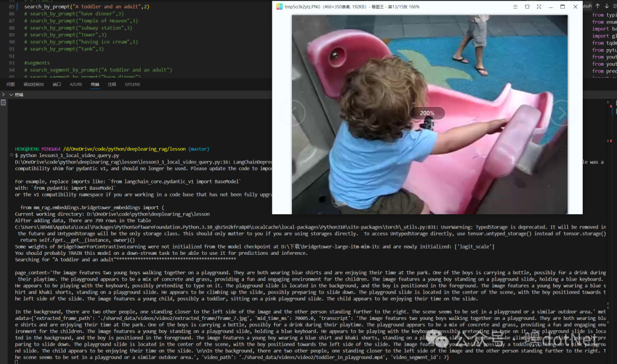Image resolution: width=617 pixels, height=364 pixels.
Task: Open the GITLENS panel tab
Action: pos(132,84)
